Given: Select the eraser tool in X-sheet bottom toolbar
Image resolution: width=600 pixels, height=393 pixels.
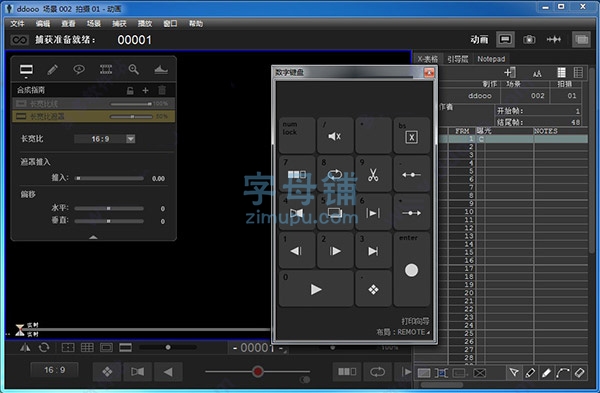Looking at the screenshot, I should pos(580,373).
